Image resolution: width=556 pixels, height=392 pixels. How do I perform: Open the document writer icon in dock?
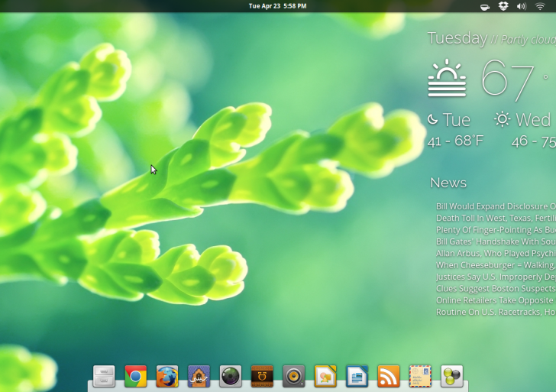(357, 376)
